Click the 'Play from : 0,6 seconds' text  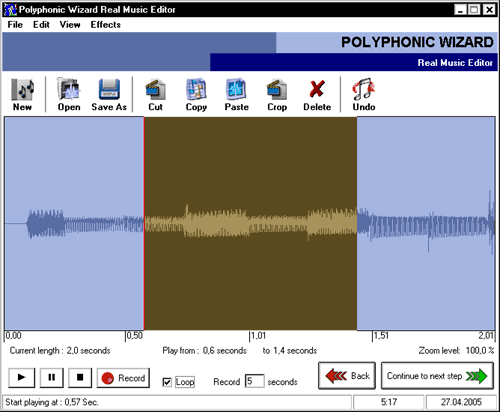point(204,351)
